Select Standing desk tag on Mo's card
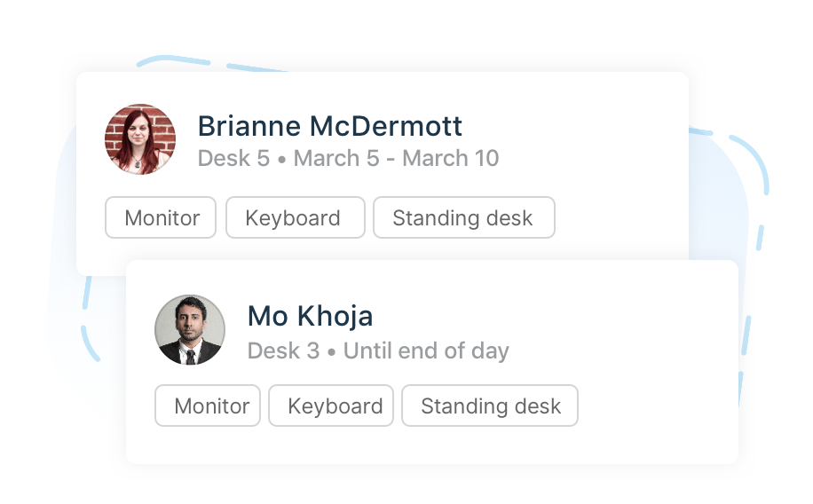This screenshot has width=813, height=504. pyautogui.click(x=490, y=406)
